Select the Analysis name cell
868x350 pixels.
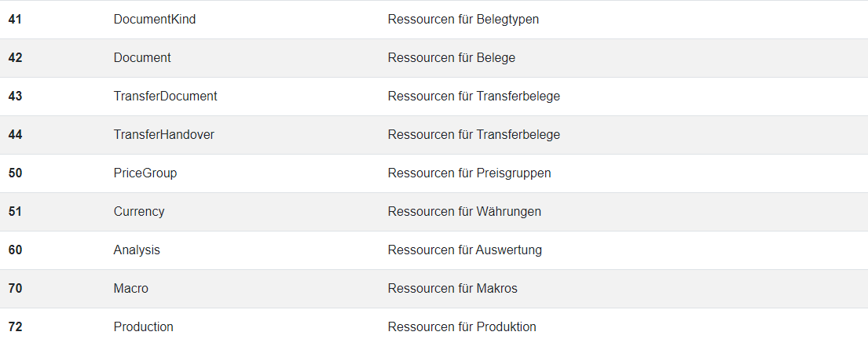137,250
